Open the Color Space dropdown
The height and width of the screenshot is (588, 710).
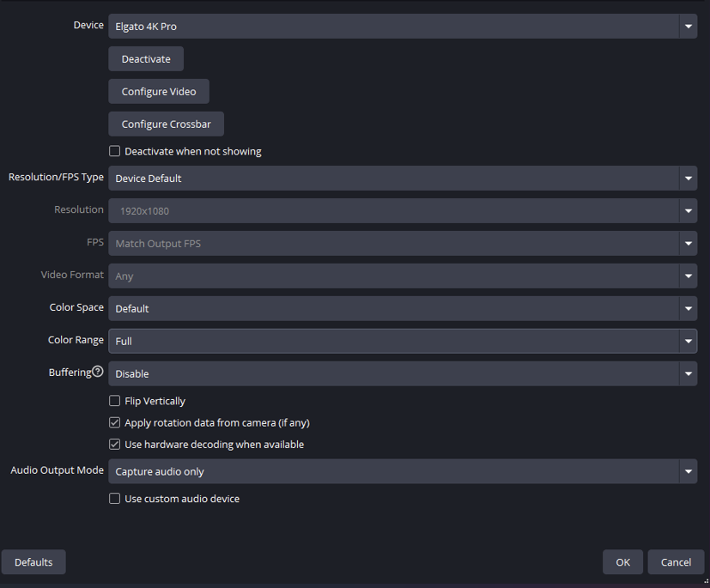click(403, 309)
